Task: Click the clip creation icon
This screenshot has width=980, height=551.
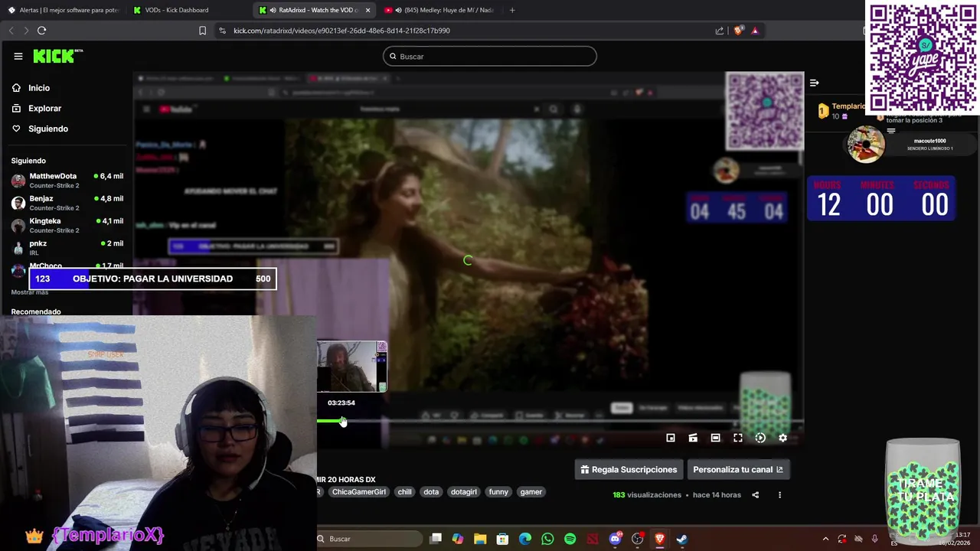Action: pyautogui.click(x=693, y=438)
